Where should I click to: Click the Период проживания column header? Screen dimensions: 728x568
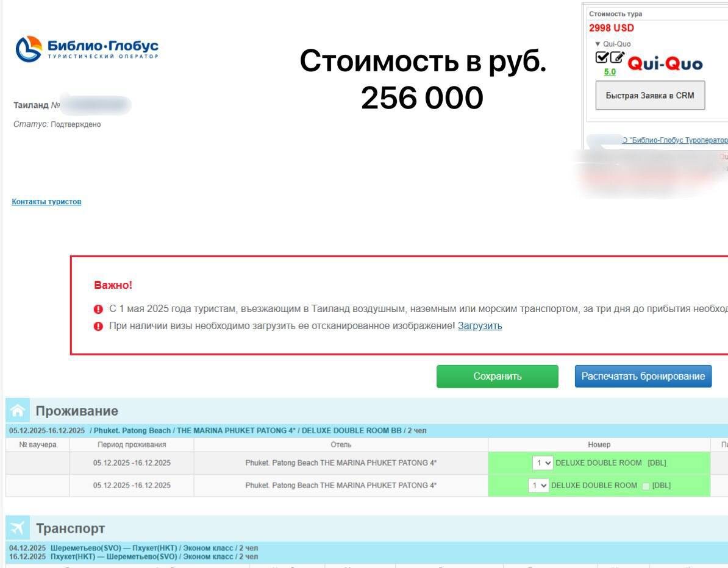[132, 444]
